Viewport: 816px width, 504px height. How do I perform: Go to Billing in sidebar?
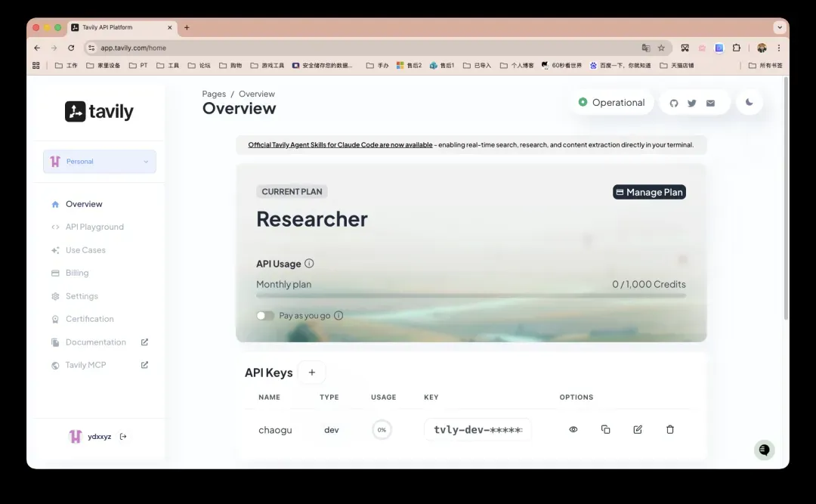[77, 273]
